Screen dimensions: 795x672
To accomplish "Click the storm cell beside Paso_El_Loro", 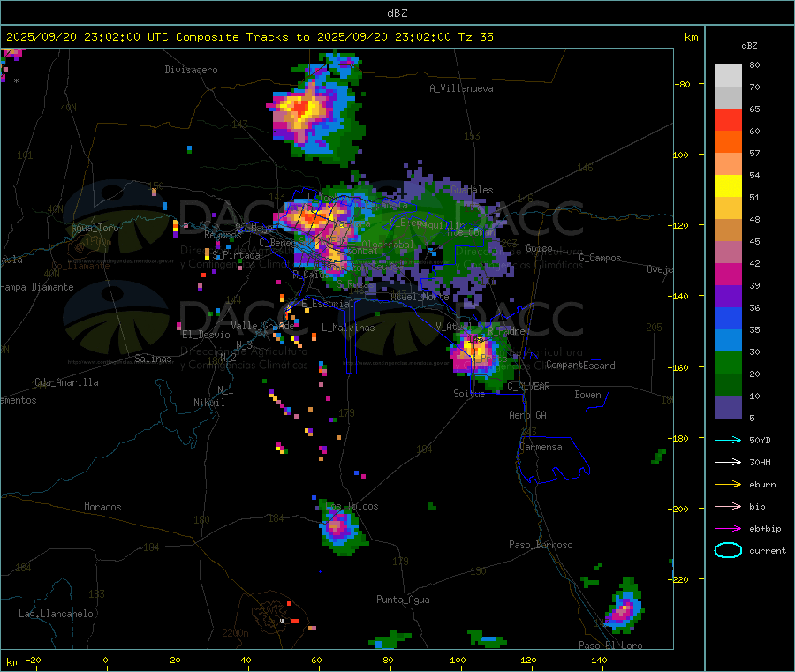I will tap(625, 606).
